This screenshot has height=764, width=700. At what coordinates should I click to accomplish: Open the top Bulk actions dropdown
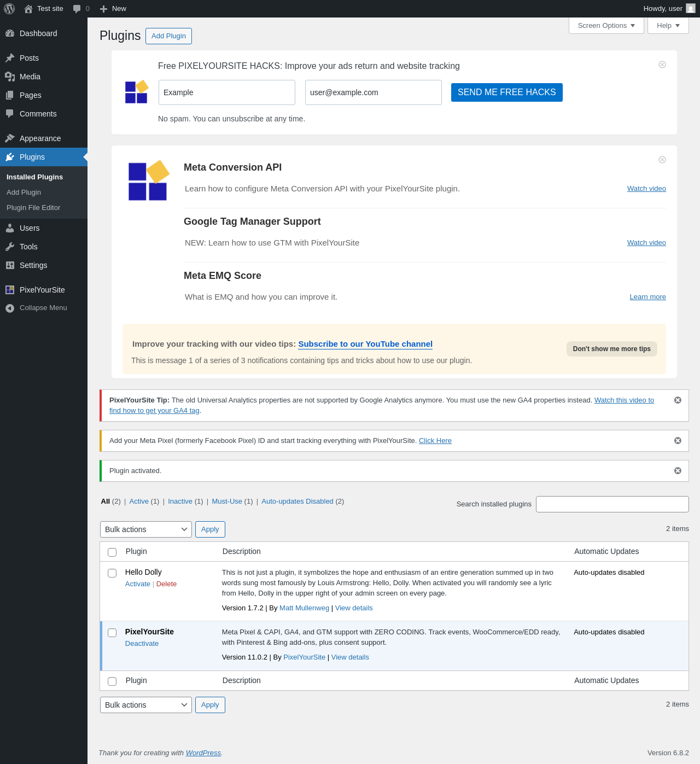tap(146, 529)
